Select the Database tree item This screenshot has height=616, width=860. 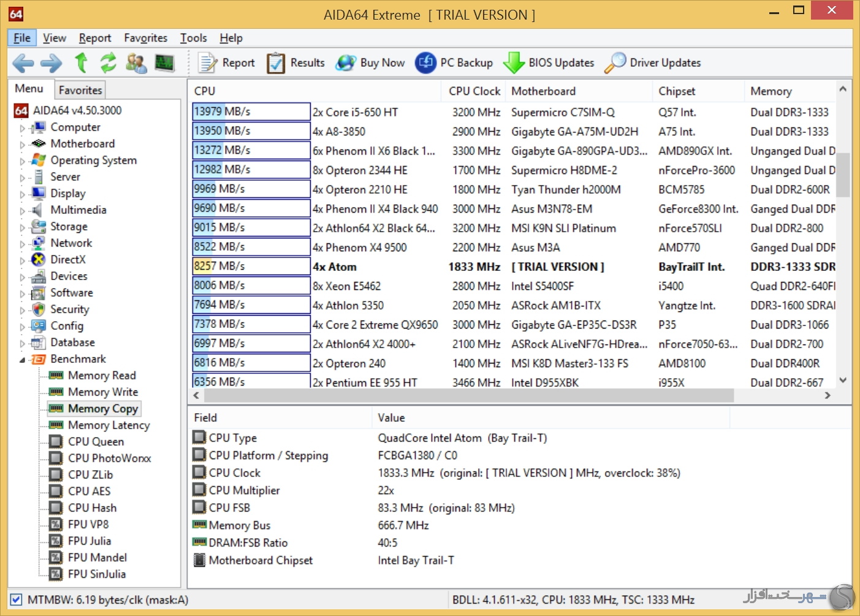[72, 342]
